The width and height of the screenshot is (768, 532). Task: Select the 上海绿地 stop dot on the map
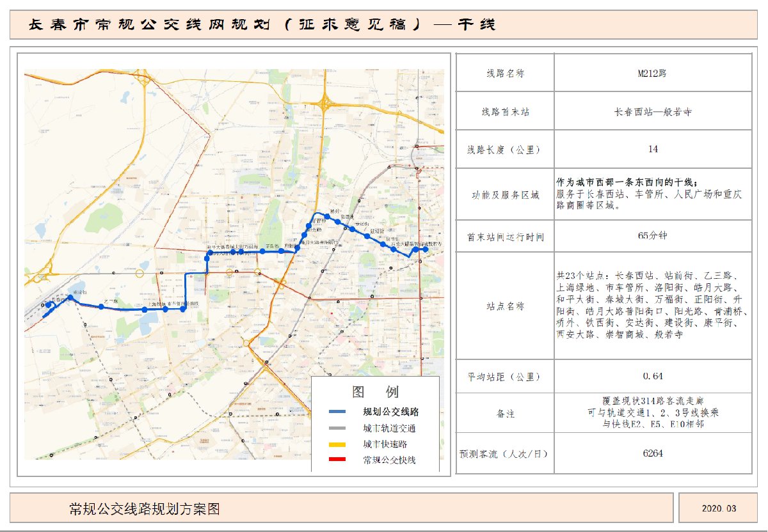pos(145,309)
